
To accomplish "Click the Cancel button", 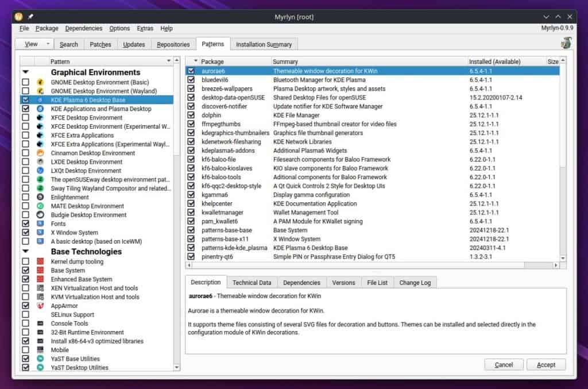I will point(504,364).
